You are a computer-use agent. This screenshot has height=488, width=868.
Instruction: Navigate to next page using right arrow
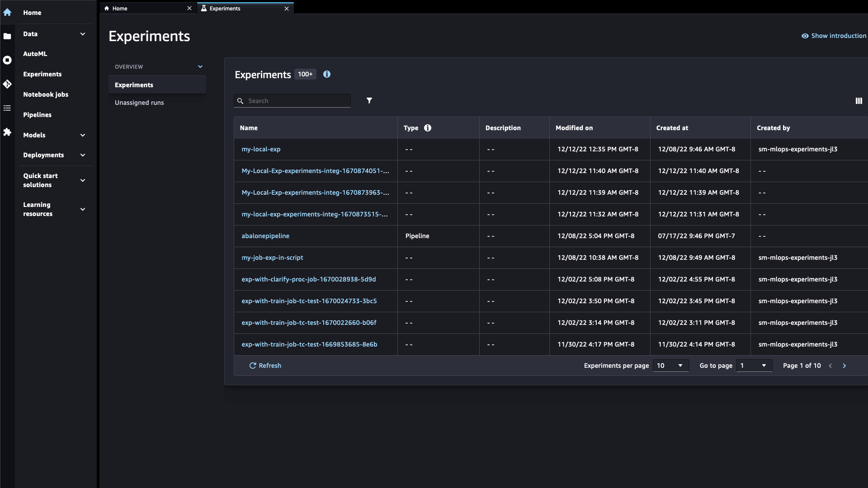[x=845, y=365]
